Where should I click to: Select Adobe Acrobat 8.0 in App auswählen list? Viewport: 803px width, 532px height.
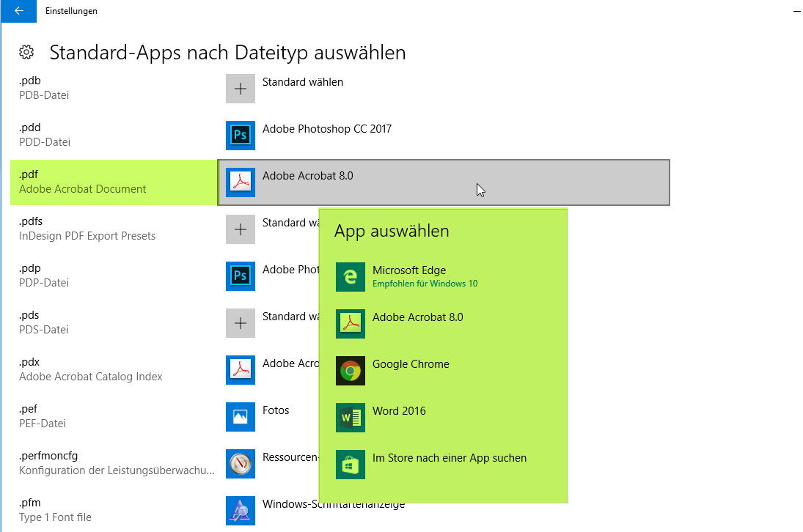[x=443, y=324]
